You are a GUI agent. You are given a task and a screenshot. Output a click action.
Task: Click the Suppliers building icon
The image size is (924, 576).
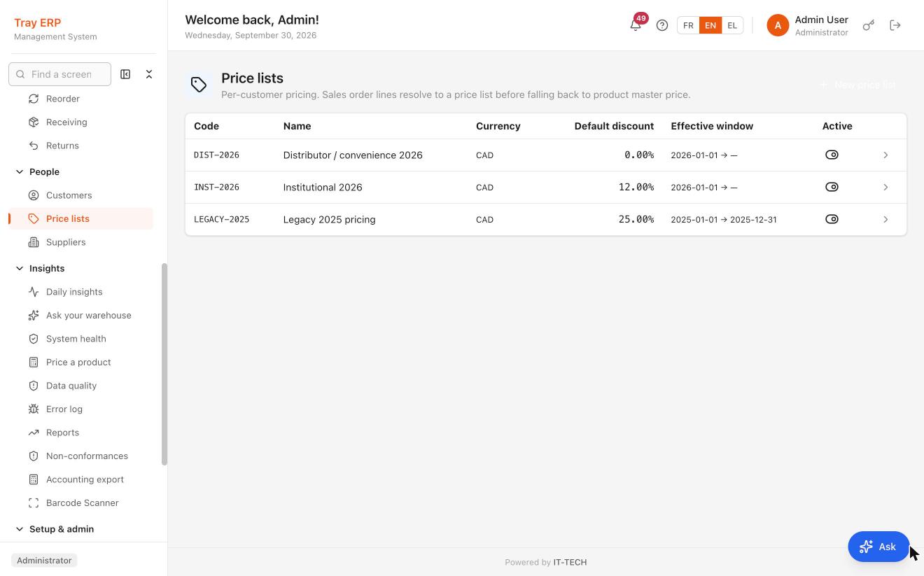click(x=34, y=242)
